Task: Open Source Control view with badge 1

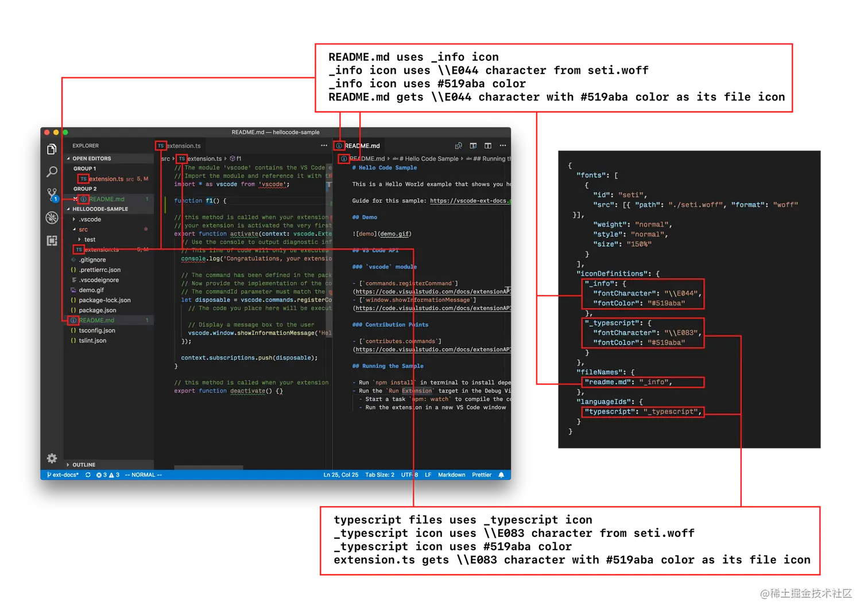Action: 52,195
